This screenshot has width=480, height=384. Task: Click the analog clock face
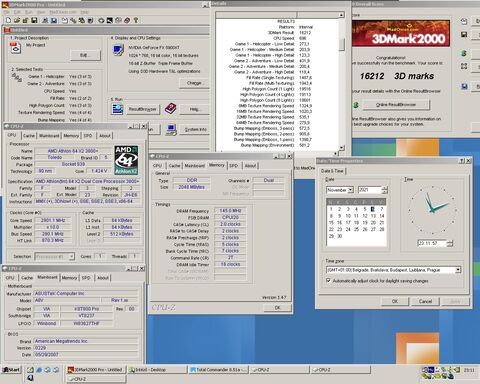432,210
